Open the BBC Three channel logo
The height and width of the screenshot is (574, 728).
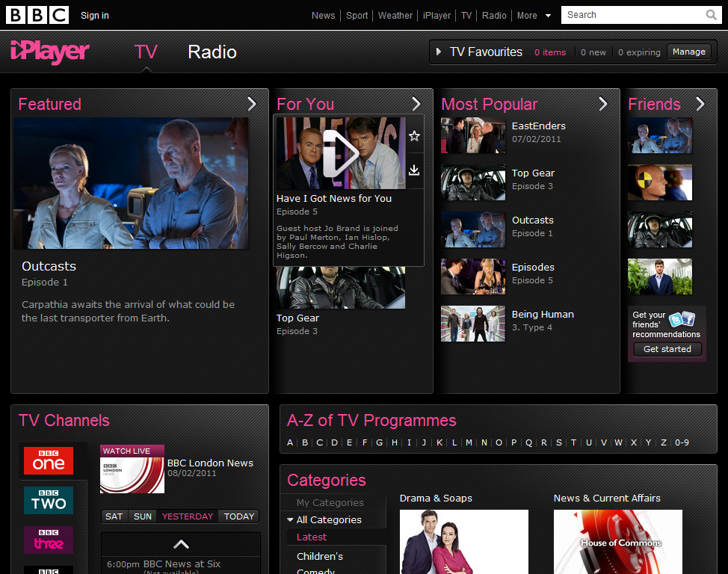(49, 540)
